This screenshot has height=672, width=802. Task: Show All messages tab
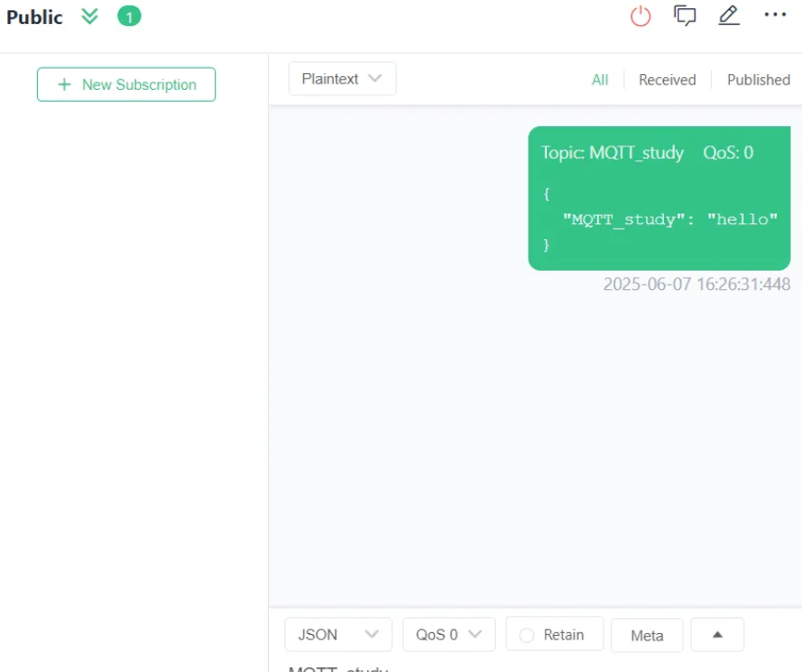(x=600, y=80)
